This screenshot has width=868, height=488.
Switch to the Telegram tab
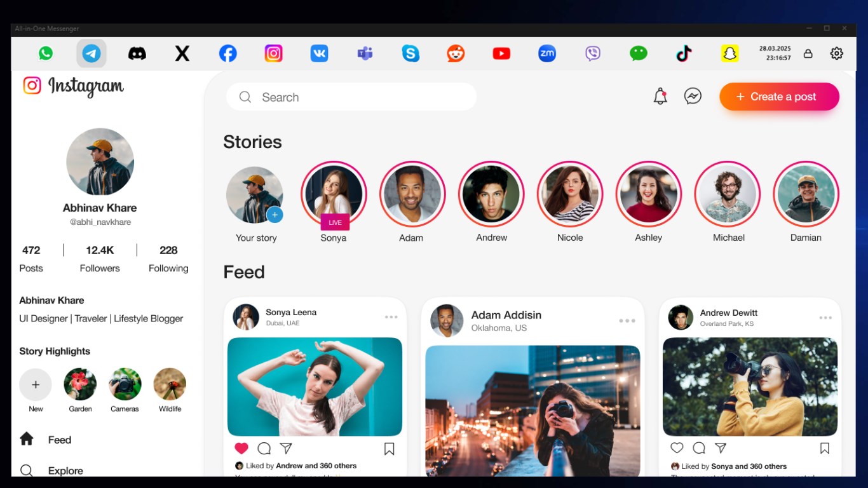[x=91, y=53]
